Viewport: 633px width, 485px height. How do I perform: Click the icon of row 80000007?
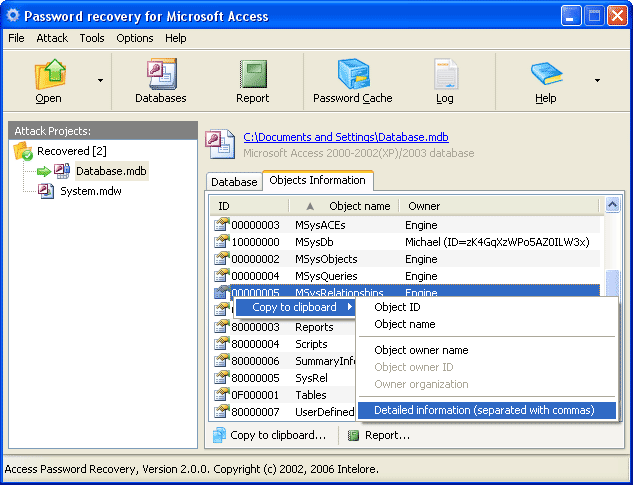221,411
